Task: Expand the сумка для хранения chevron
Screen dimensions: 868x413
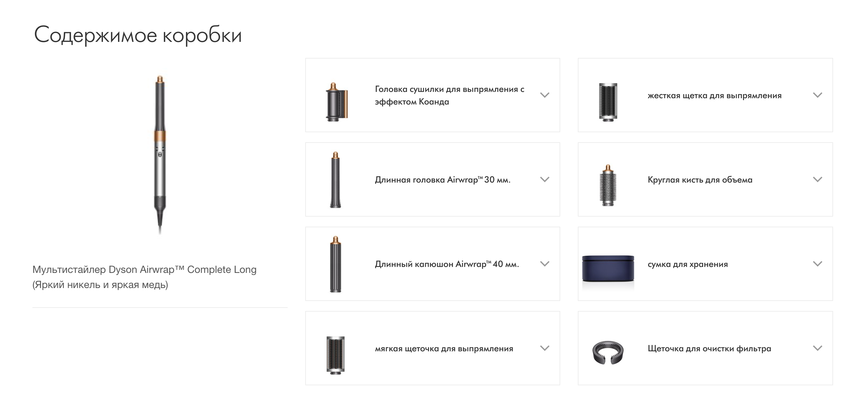Action: tap(817, 264)
